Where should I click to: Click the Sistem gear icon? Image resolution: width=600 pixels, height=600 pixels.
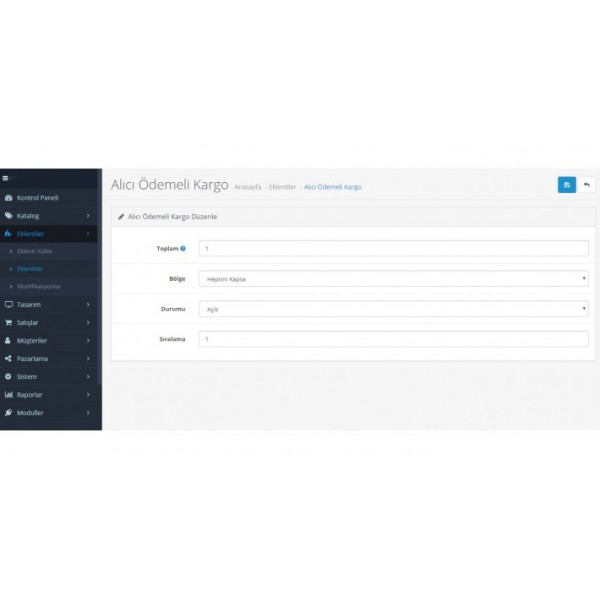[8, 377]
